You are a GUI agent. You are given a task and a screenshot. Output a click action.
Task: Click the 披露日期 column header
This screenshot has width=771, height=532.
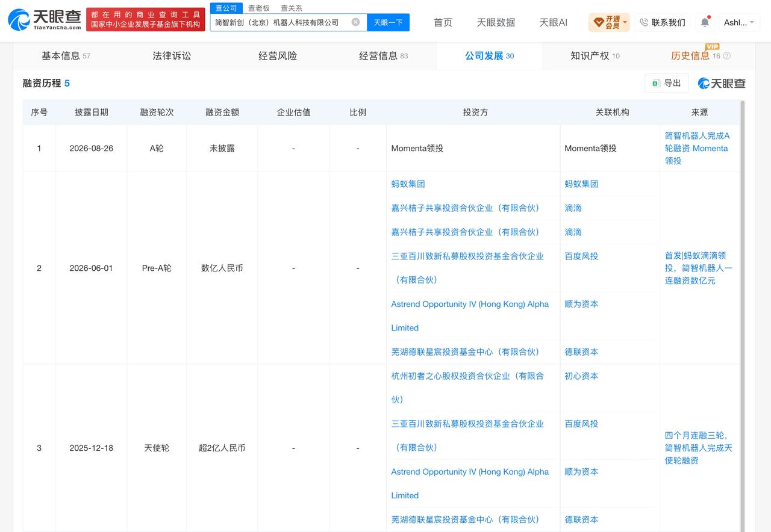click(x=92, y=113)
